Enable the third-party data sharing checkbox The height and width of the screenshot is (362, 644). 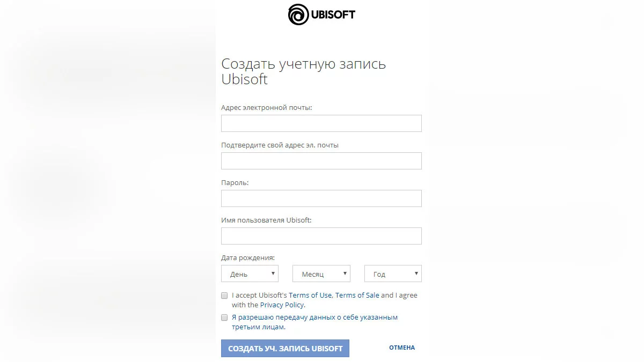[224, 317]
